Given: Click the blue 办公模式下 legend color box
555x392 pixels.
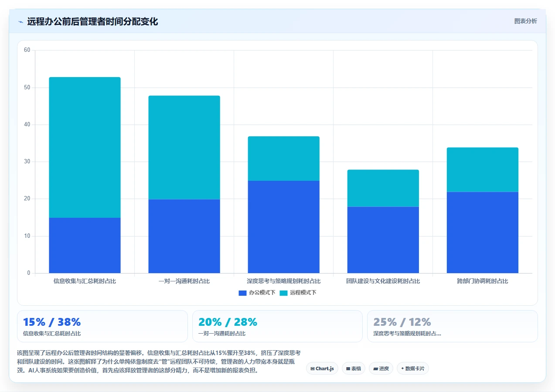Looking at the screenshot, I should pyautogui.click(x=242, y=293).
